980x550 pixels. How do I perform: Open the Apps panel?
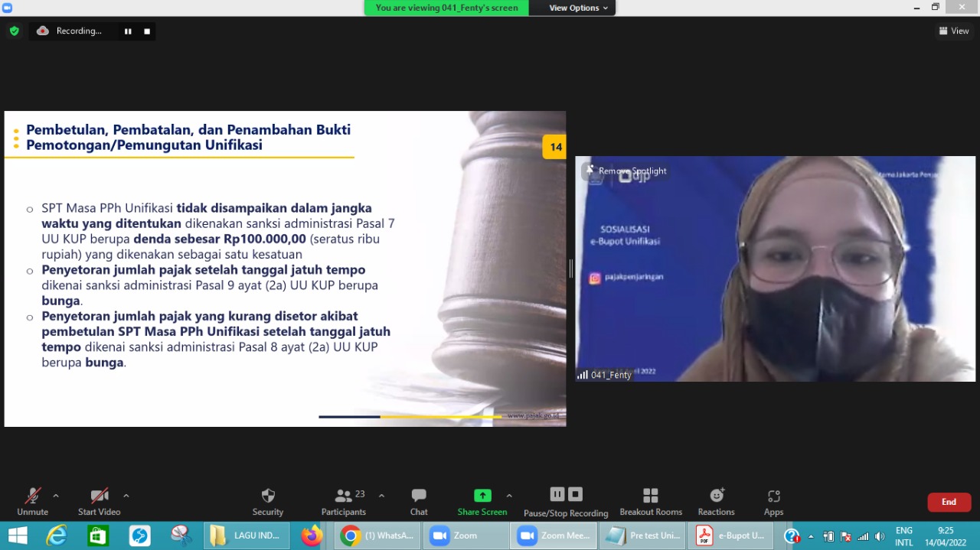point(773,502)
